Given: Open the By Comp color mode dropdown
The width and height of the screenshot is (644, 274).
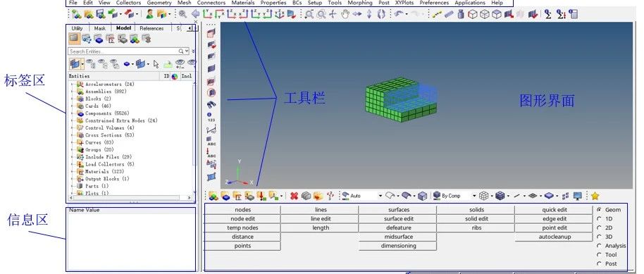Looking at the screenshot, I should pyautogui.click(x=454, y=196).
